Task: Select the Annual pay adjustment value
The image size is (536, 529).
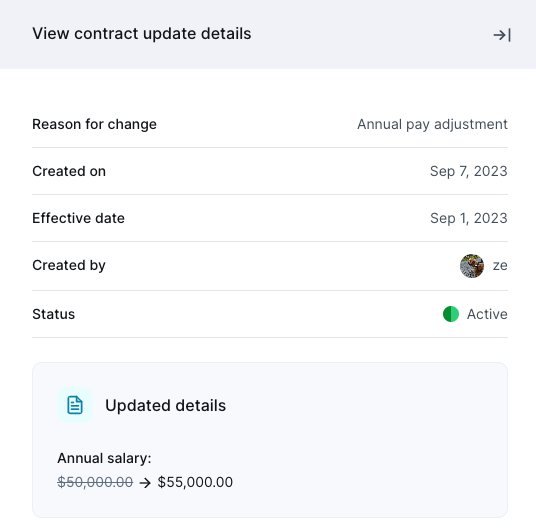Action: 432,124
